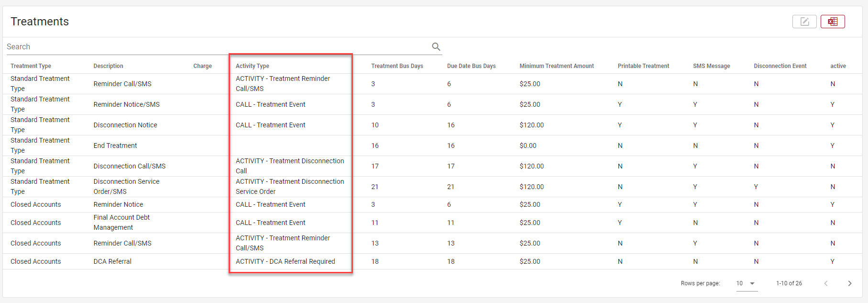868x303 pixels.
Task: Select Final Account Debt Management row
Action: 121,223
